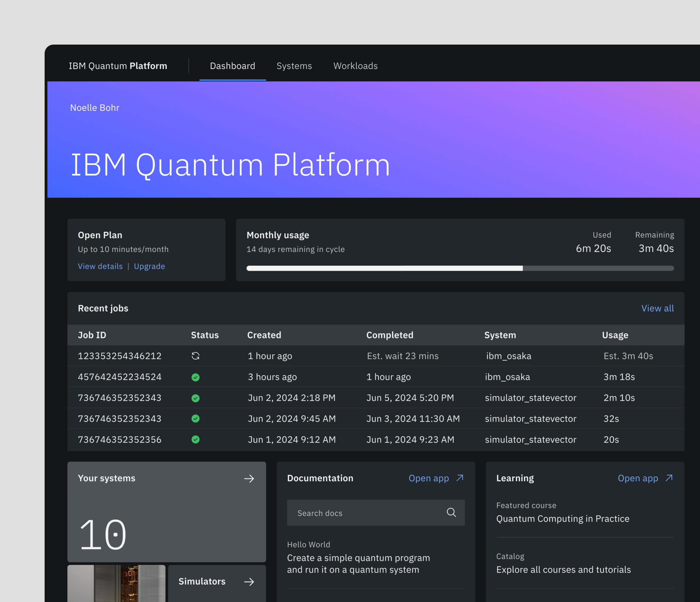
Task: Click 'Jun 5, 2024 5:20 PM' cell
Action: click(410, 398)
